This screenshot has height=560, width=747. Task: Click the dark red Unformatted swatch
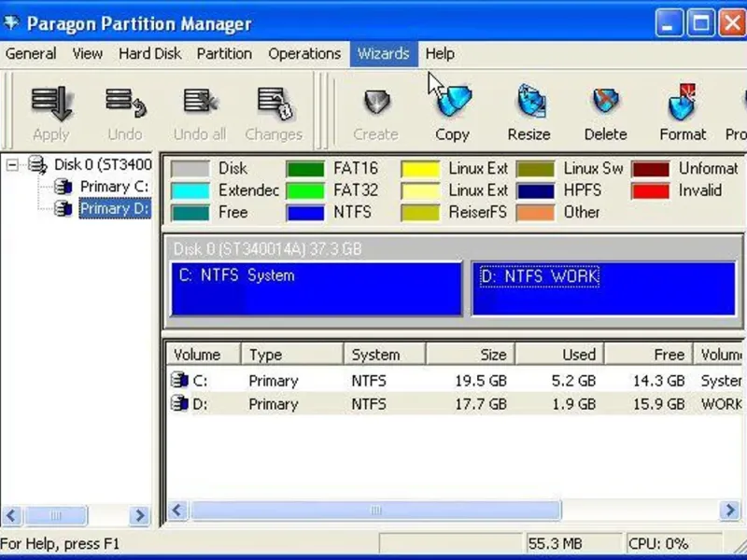650,169
